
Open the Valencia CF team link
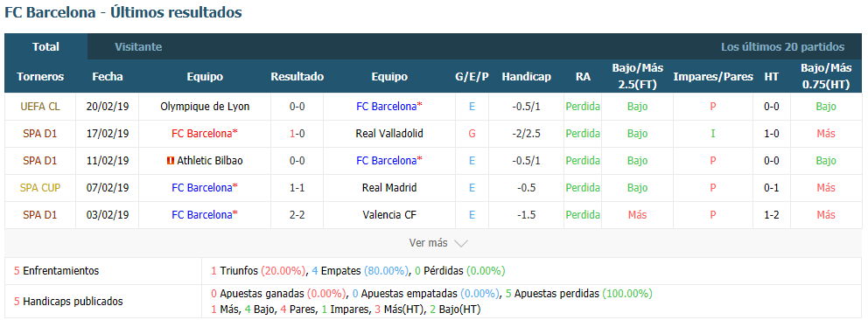coord(389,215)
